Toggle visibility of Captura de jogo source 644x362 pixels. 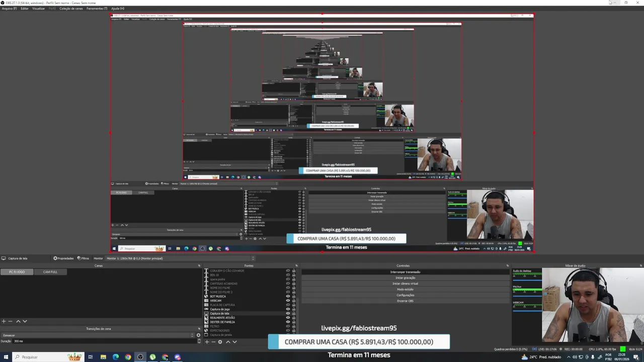[288, 309]
